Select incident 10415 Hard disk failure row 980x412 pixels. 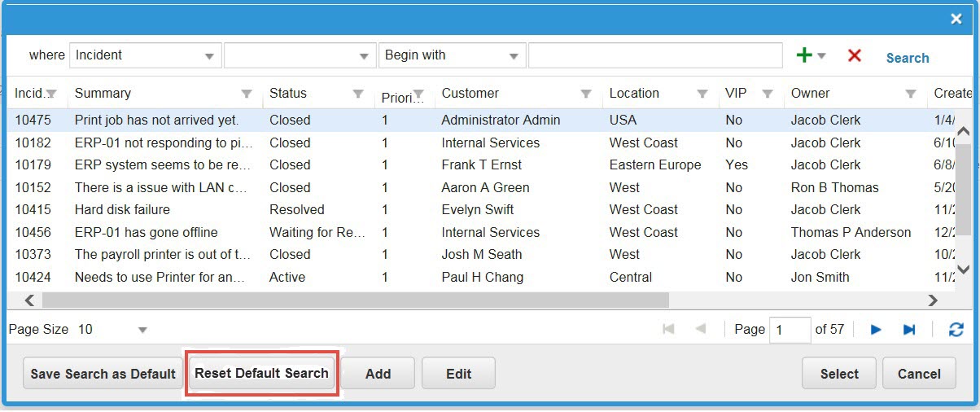[122, 209]
